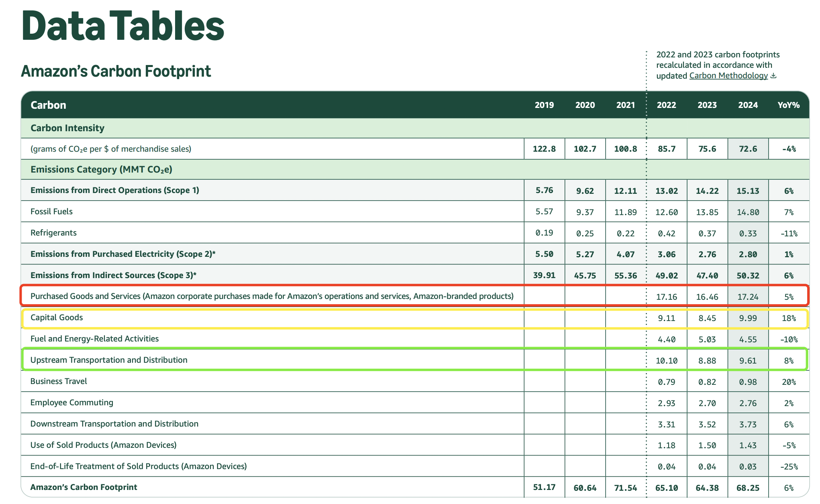This screenshot has width=820, height=504.
Task: Select the Emissions Category (MMT CO₂e) heading
Action: pyautogui.click(x=101, y=169)
